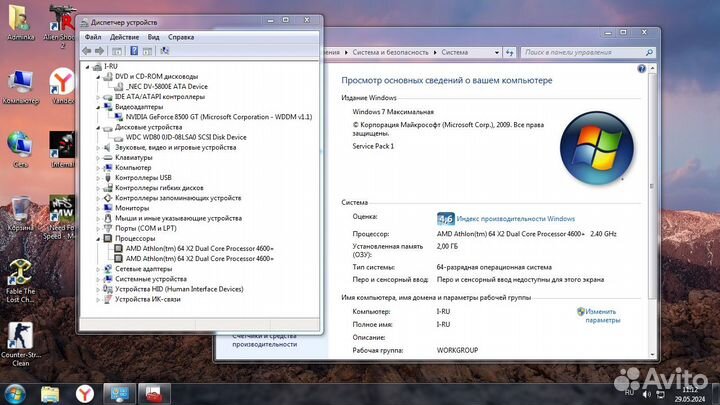The image size is (720, 405).
Task: Select WDC WD80 0JD-08LSA0 SCSI Disk Device
Action: [x=186, y=137]
